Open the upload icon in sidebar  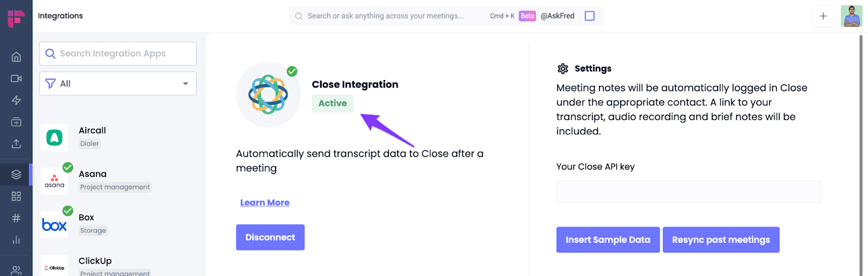tap(16, 143)
